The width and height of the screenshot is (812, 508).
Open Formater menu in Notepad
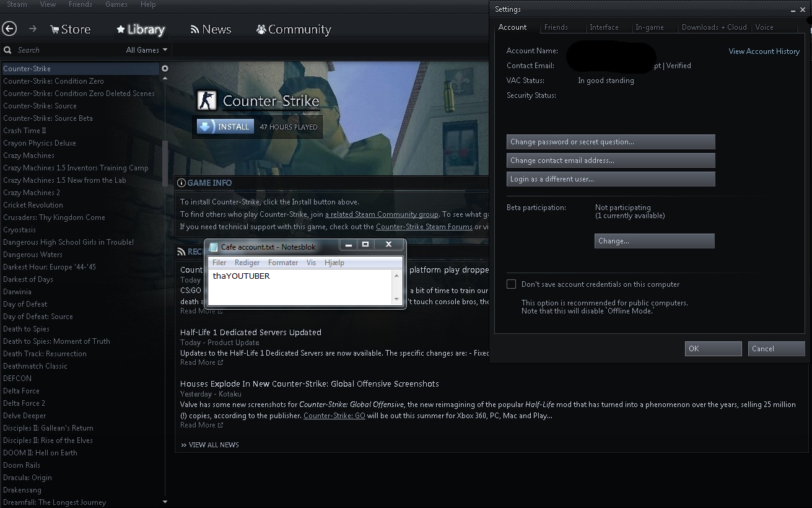(283, 263)
